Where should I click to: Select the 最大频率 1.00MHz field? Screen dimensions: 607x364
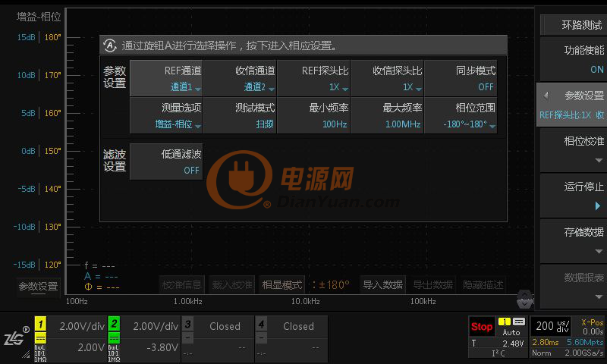coord(387,116)
